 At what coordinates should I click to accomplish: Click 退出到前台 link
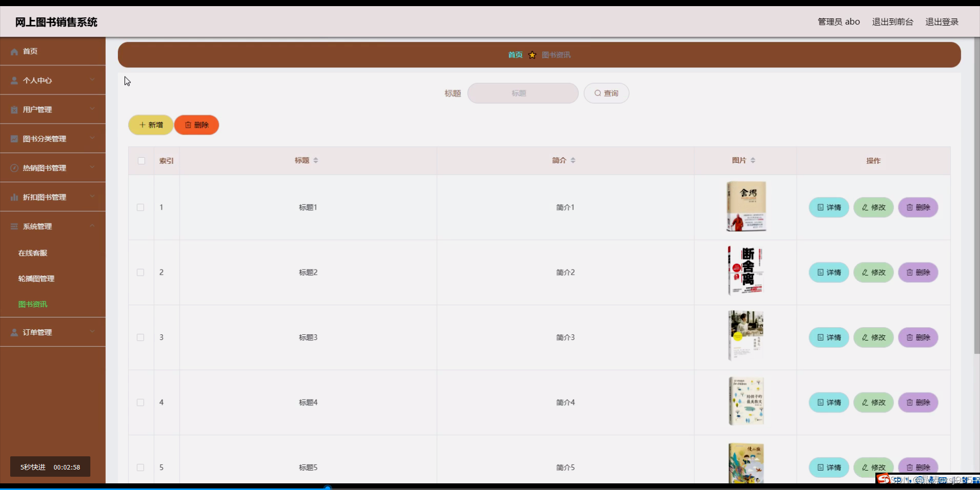[x=892, y=21]
